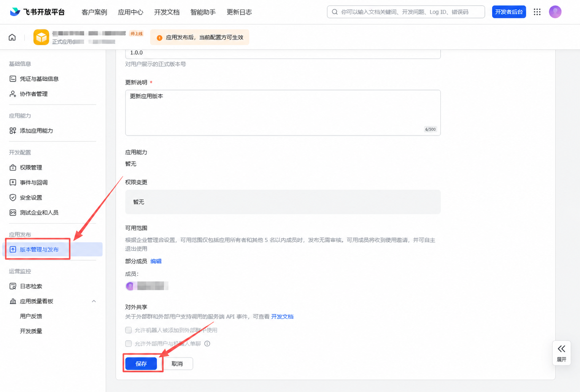Screen dimensions: 580x392
Task: Click the 协作者管理 person icon
Action: point(13,94)
